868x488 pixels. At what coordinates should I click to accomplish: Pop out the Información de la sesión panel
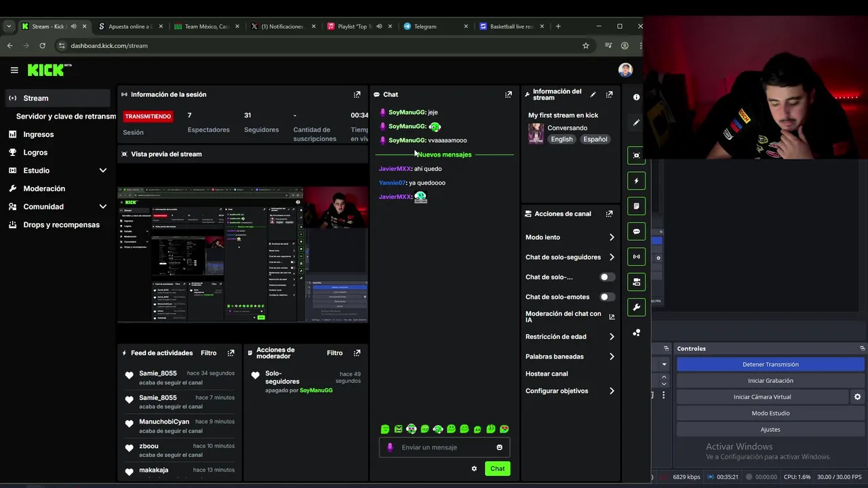357,95
